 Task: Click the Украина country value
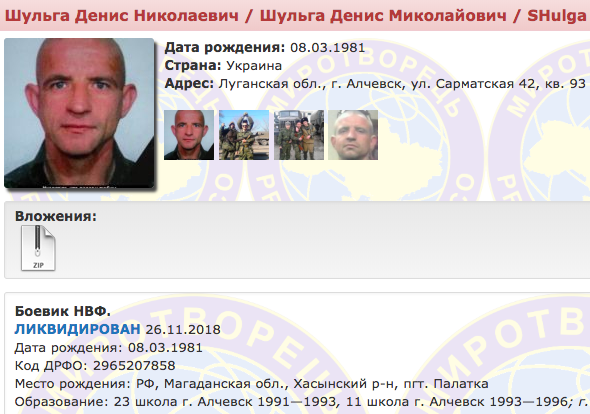(x=254, y=65)
